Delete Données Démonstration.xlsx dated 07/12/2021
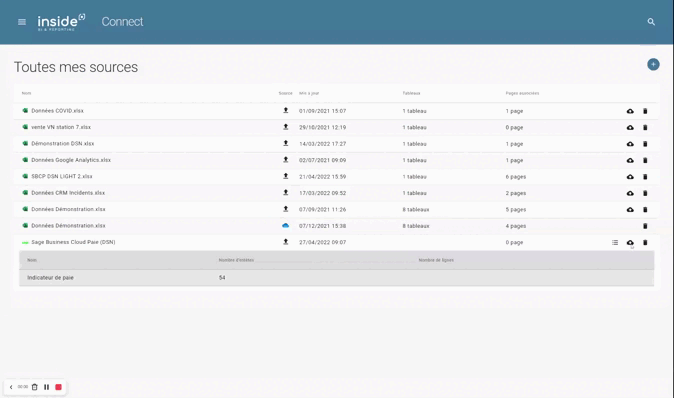 click(645, 226)
